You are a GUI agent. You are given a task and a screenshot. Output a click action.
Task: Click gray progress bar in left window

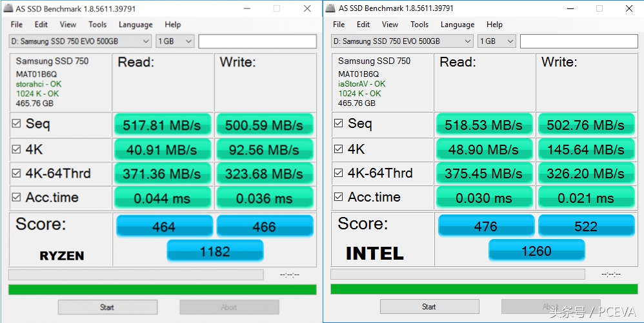(136, 275)
